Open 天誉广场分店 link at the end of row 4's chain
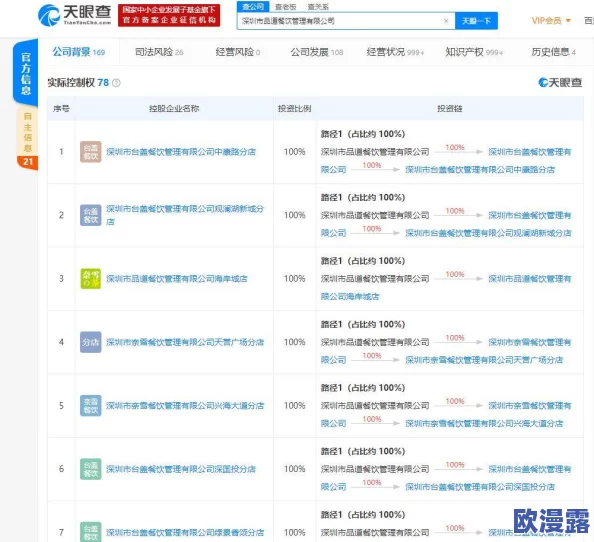Screen dimensions: 594x542 click(484, 360)
